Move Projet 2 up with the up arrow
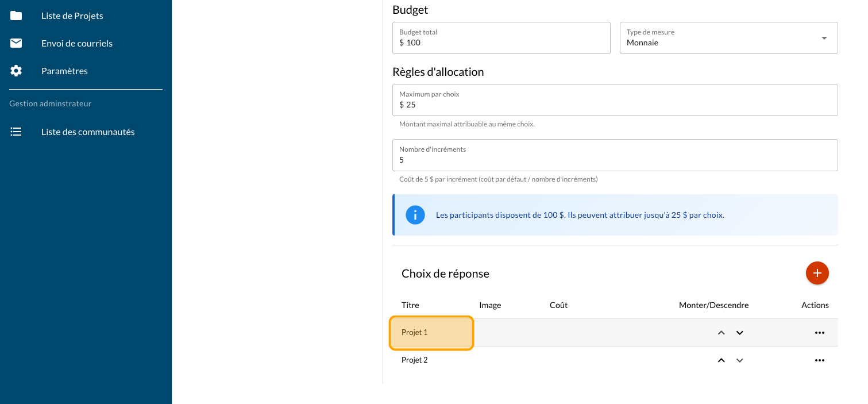The height and width of the screenshot is (404, 868). click(722, 360)
